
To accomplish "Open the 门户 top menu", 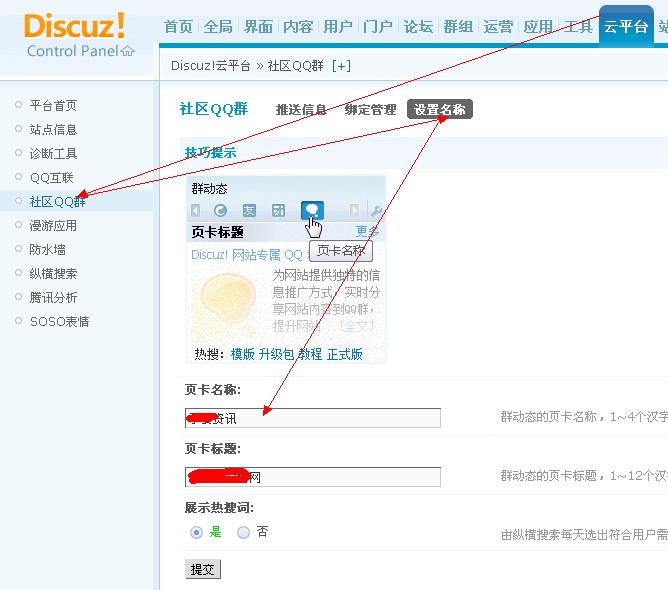I will (378, 26).
